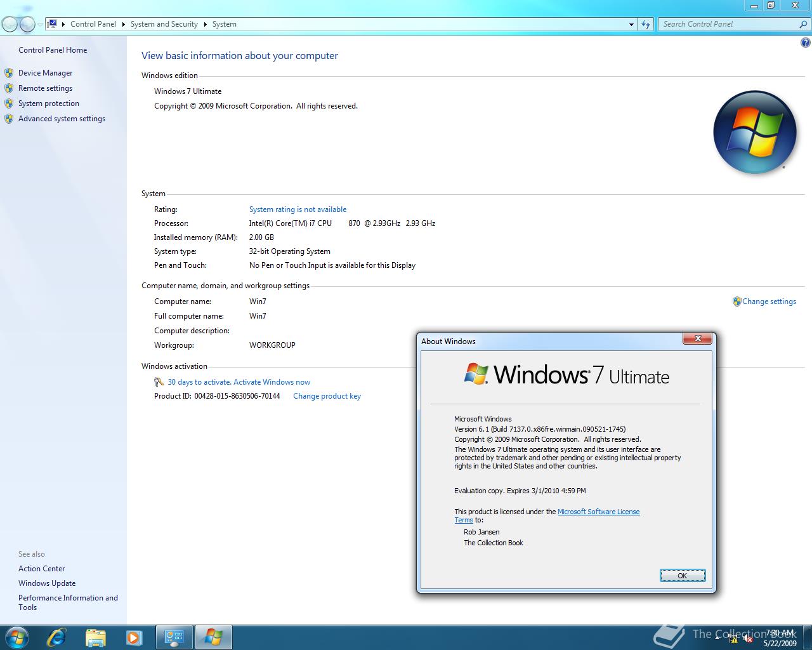Select Control Panel breadcrumb
Viewport: 812px width, 650px height.
(x=93, y=24)
